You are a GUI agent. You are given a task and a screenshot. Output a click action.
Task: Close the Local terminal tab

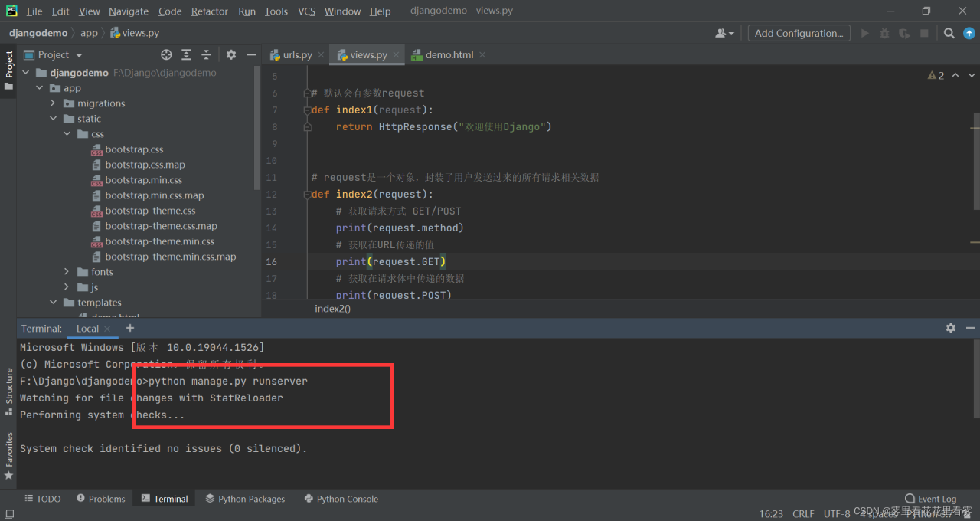pyautogui.click(x=108, y=329)
